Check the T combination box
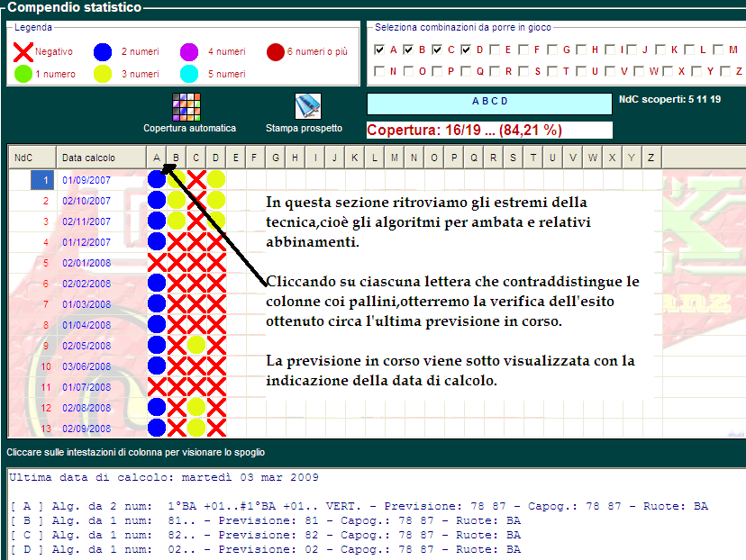Screen dimensions: 746x560 coord(552,71)
